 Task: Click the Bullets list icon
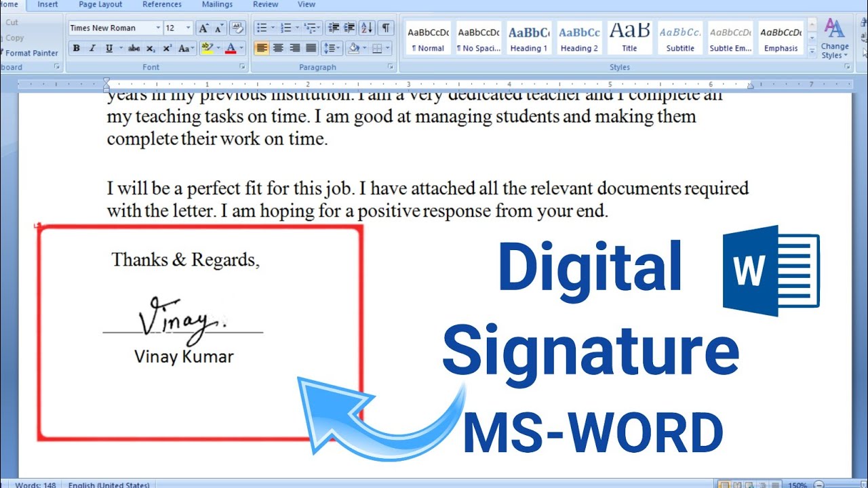pos(262,28)
